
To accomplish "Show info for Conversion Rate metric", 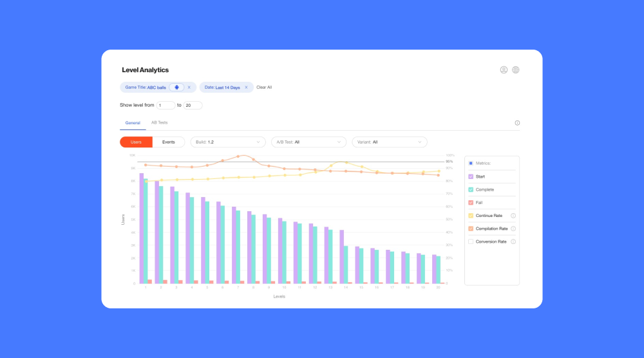I will (513, 241).
